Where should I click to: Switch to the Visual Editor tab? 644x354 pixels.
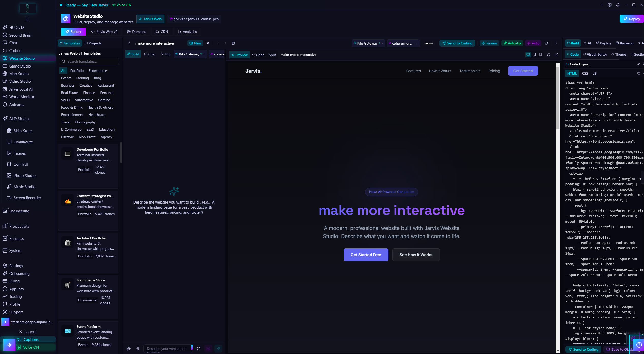595,54
